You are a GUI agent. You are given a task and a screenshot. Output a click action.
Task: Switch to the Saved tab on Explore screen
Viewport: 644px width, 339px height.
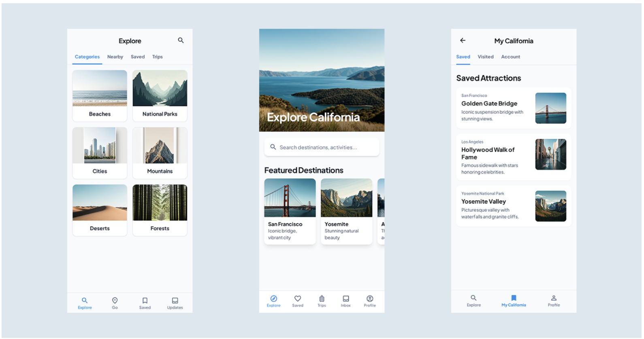tap(138, 57)
